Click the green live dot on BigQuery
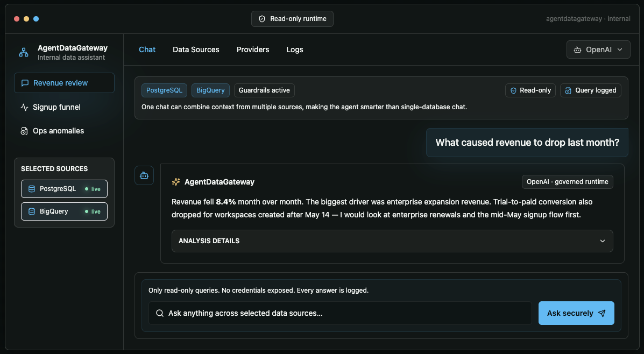 86,211
